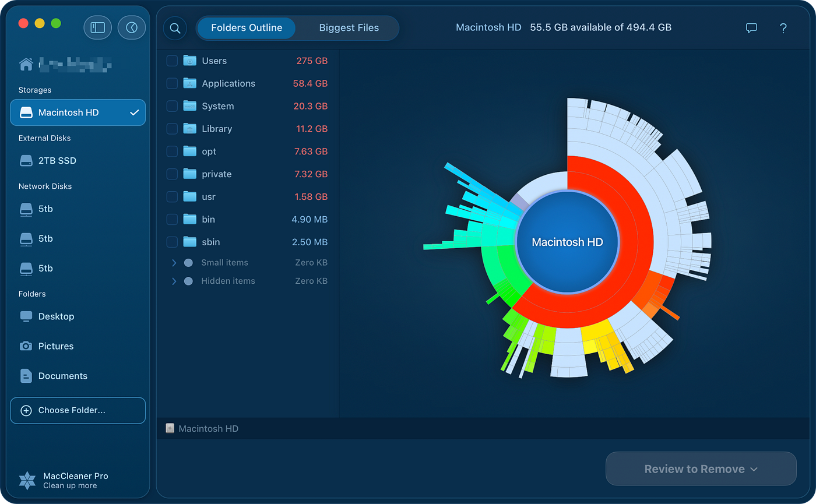Click the Desktop folder icon in sidebar
Image resolution: width=816 pixels, height=504 pixels.
pyautogui.click(x=26, y=316)
